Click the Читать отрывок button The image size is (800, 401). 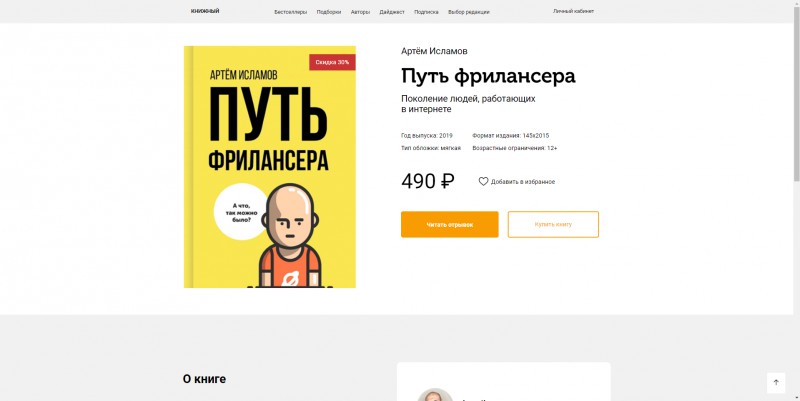(449, 224)
